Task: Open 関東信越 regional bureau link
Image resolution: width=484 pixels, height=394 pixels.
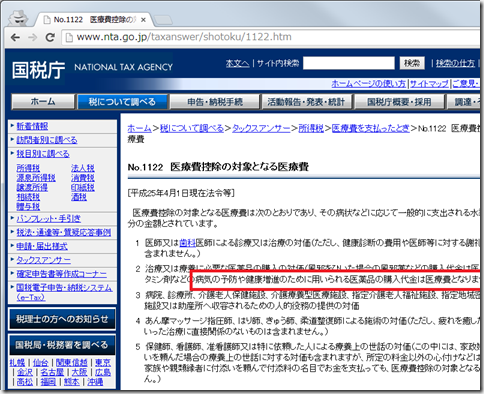Action: tap(71, 363)
